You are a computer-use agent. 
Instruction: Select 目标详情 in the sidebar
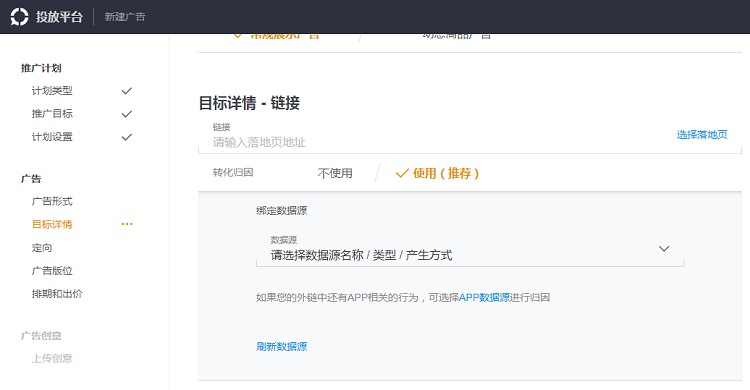(x=52, y=224)
